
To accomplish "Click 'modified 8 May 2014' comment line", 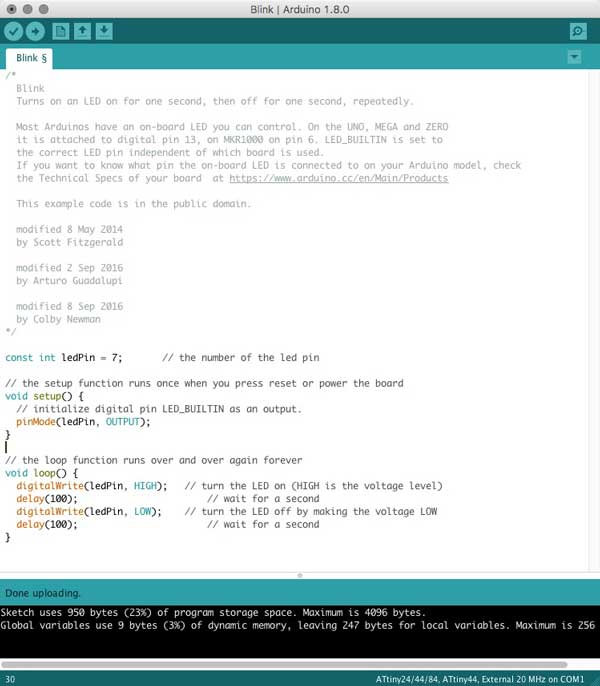I will 70,230.
